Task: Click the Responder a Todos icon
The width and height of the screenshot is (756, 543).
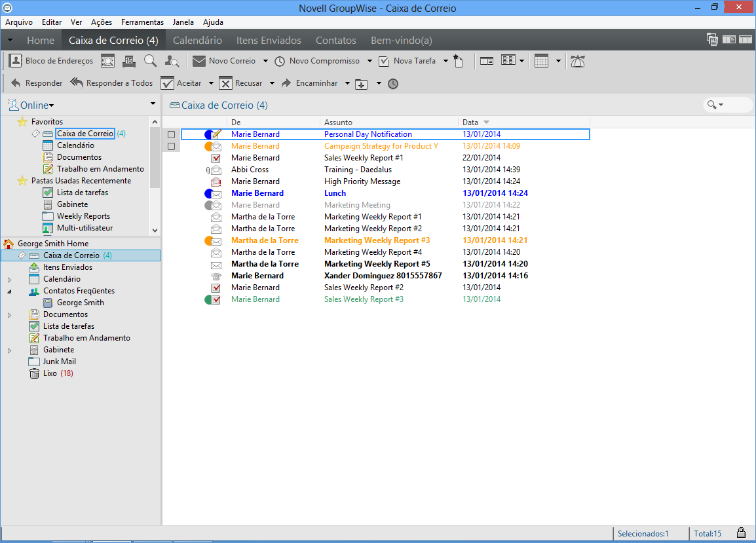Action: pyautogui.click(x=77, y=83)
